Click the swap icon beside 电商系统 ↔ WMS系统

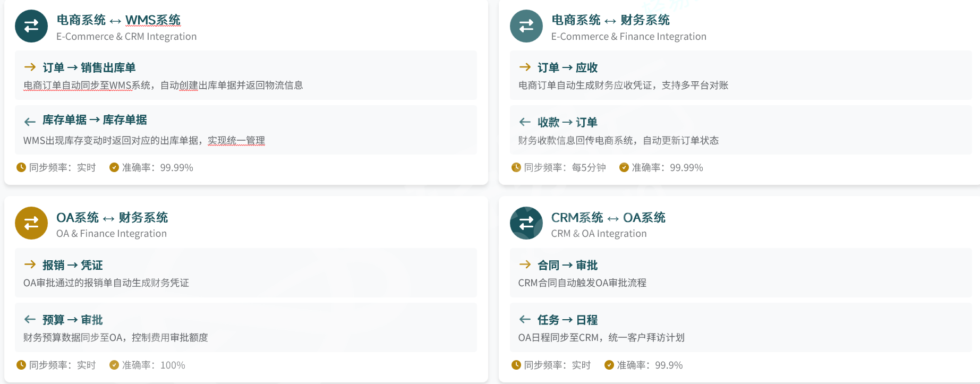[x=31, y=26]
